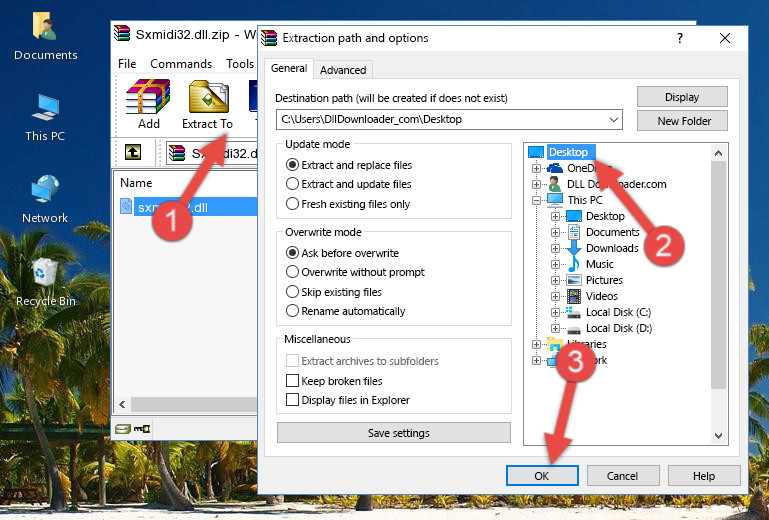Viewport: 769px width, 520px height.
Task: Click the Videos film icon in tree
Action: [573, 296]
